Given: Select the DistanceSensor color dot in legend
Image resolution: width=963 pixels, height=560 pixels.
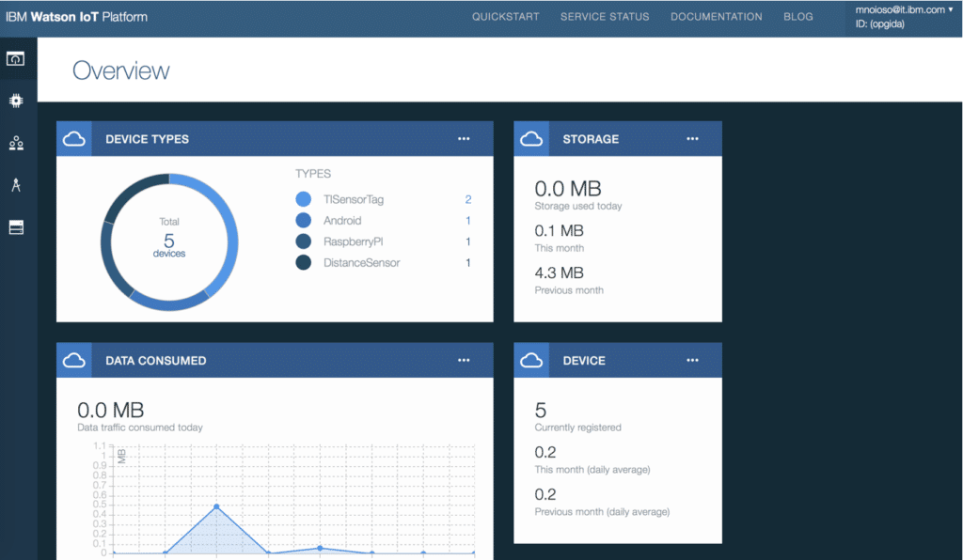Looking at the screenshot, I should pos(304,262).
